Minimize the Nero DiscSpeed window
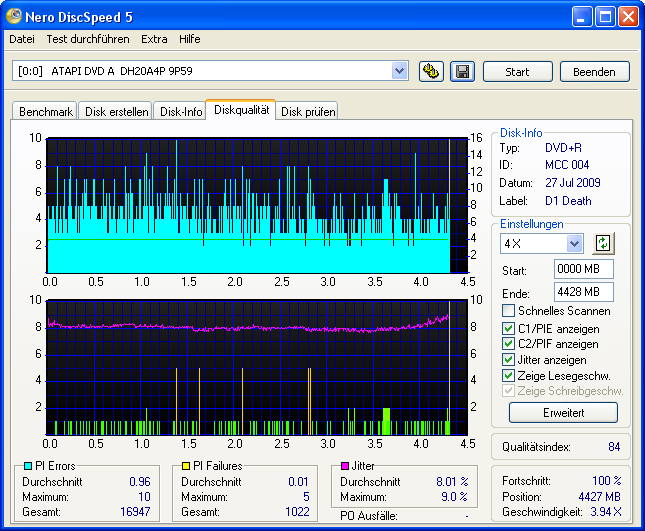This screenshot has height=531, width=645. pos(581,17)
